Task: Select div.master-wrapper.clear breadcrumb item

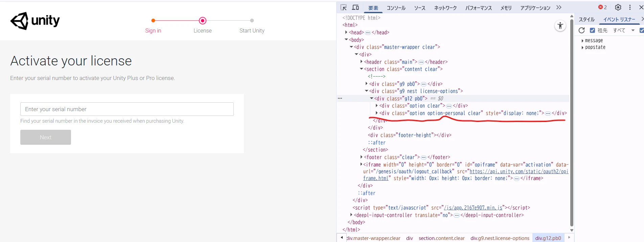Action: (373, 238)
